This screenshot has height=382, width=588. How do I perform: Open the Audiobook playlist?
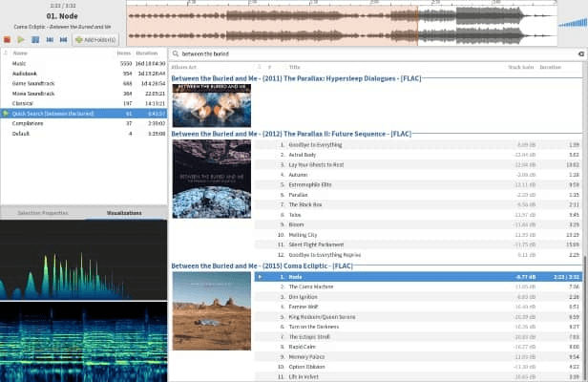[84, 74]
